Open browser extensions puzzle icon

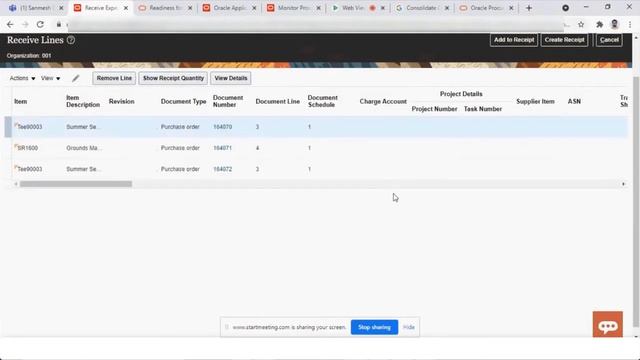[x=599, y=24]
